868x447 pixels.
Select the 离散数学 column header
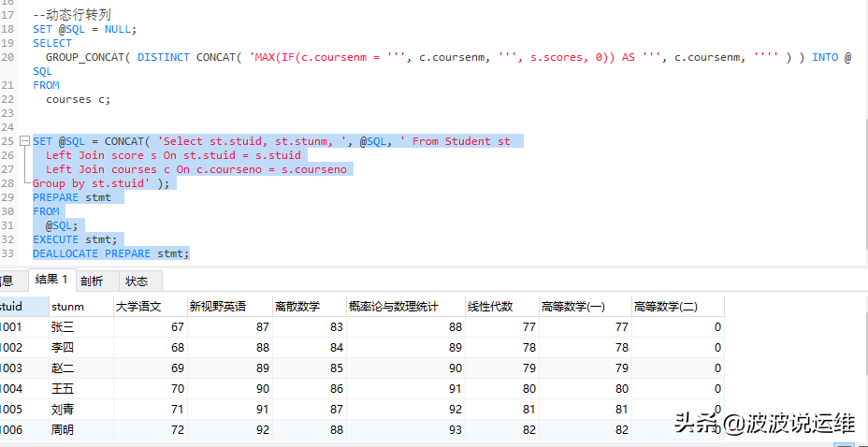(310, 307)
